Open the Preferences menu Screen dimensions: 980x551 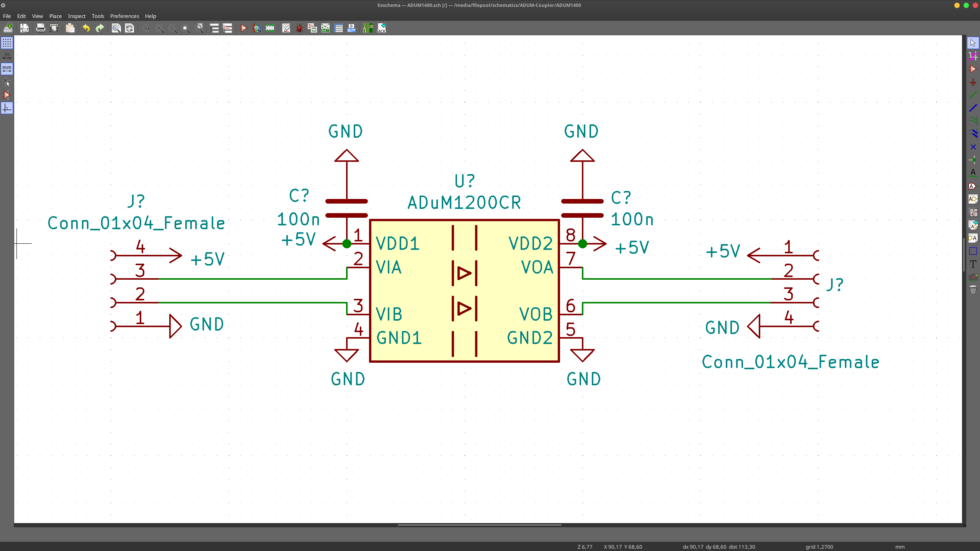[124, 16]
